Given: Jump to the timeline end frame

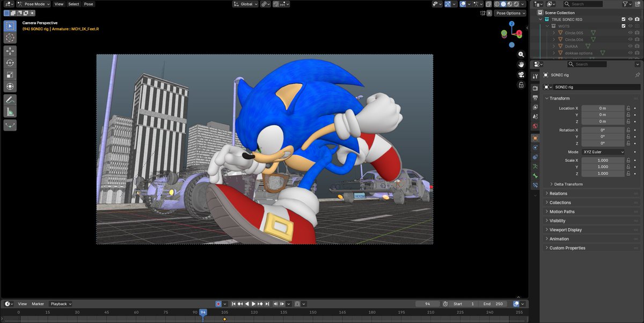Looking at the screenshot, I should pos(267,304).
